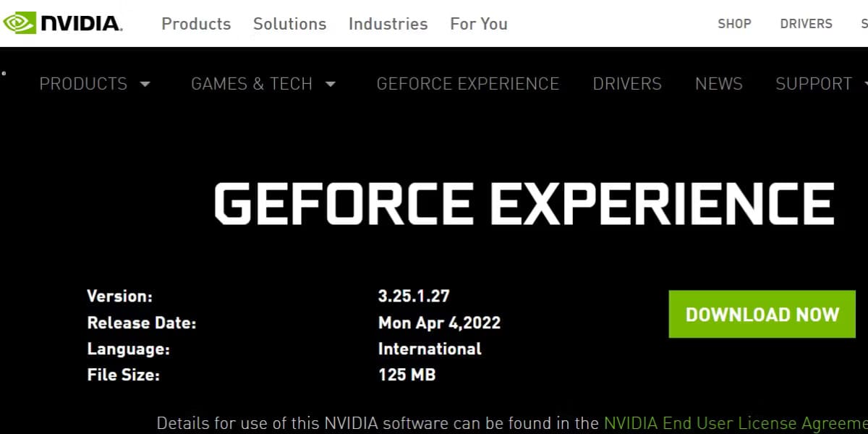
Task: Open the Solutions menu
Action: point(289,24)
